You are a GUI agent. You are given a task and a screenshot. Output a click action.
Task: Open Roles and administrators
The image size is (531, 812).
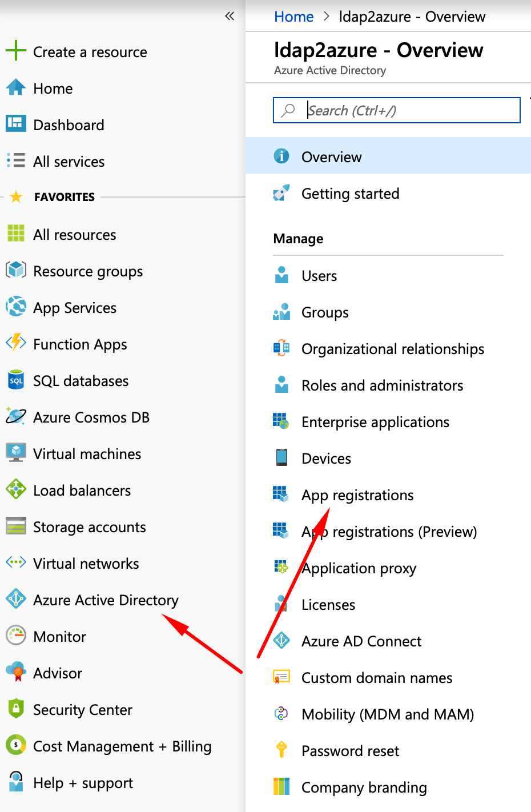pyautogui.click(x=383, y=385)
